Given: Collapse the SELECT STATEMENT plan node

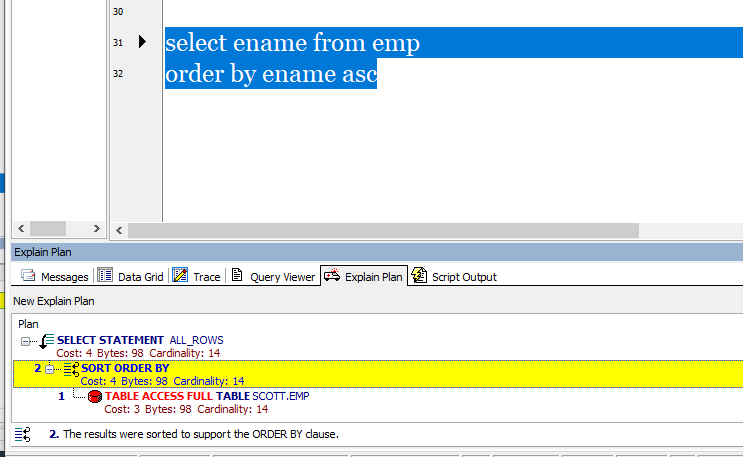Looking at the screenshot, I should coord(26,341).
